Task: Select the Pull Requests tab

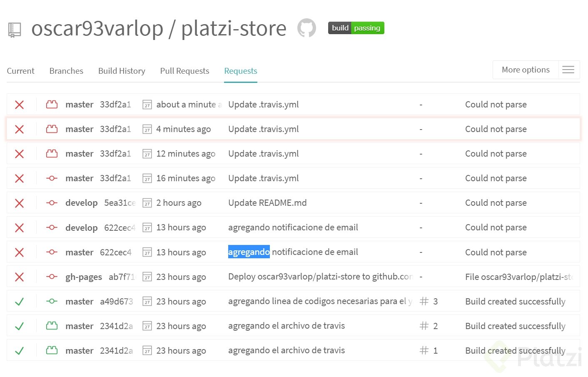Action: [x=184, y=71]
